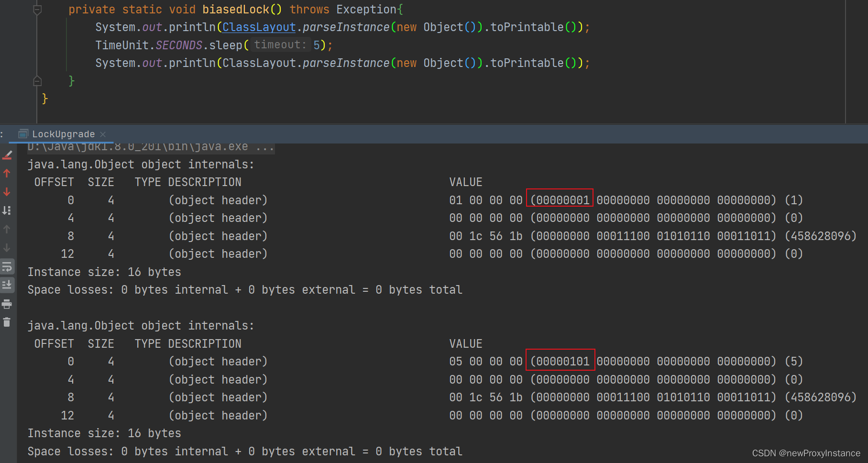
Task: Open ClassLayout via the underlined link
Action: click(258, 27)
